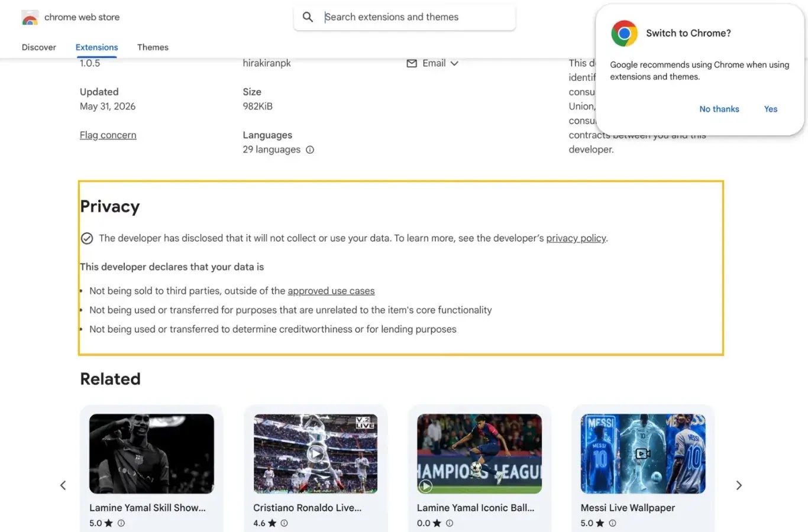Switch to the Extensions tab
Viewport: 808px width, 532px height.
(97, 47)
